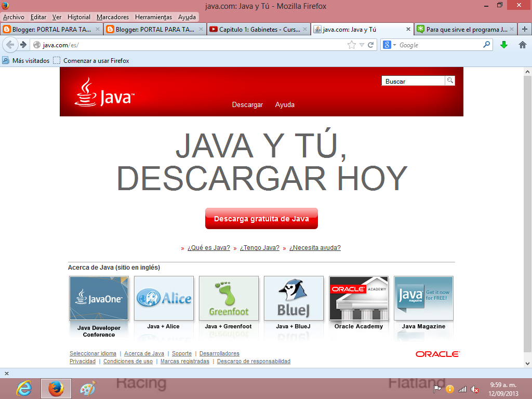Click the Java coffee cup logo
532x399 pixels.
86,92
